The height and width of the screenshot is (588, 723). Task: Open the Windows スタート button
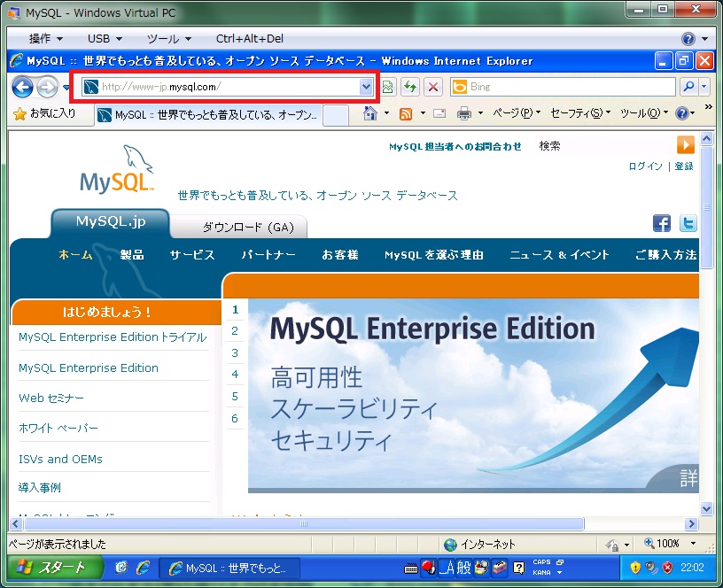[x=54, y=568]
